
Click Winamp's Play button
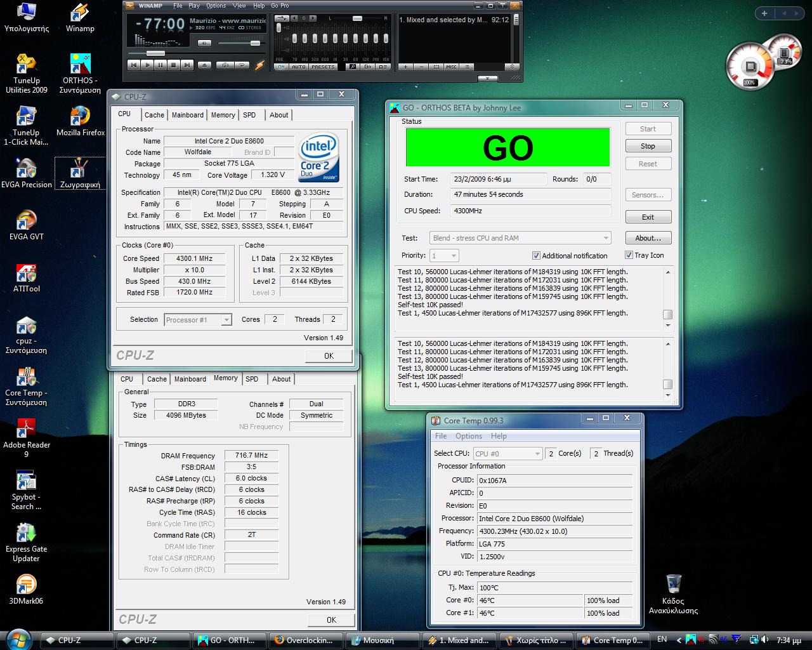pos(147,65)
